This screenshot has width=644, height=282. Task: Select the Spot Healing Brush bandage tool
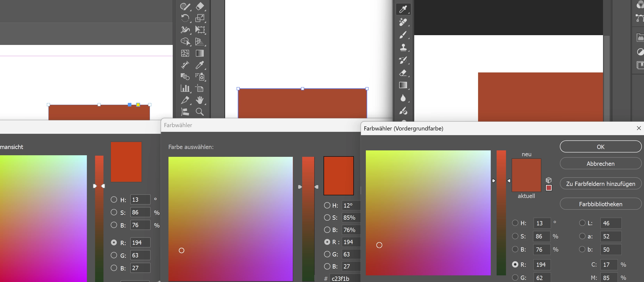click(403, 22)
